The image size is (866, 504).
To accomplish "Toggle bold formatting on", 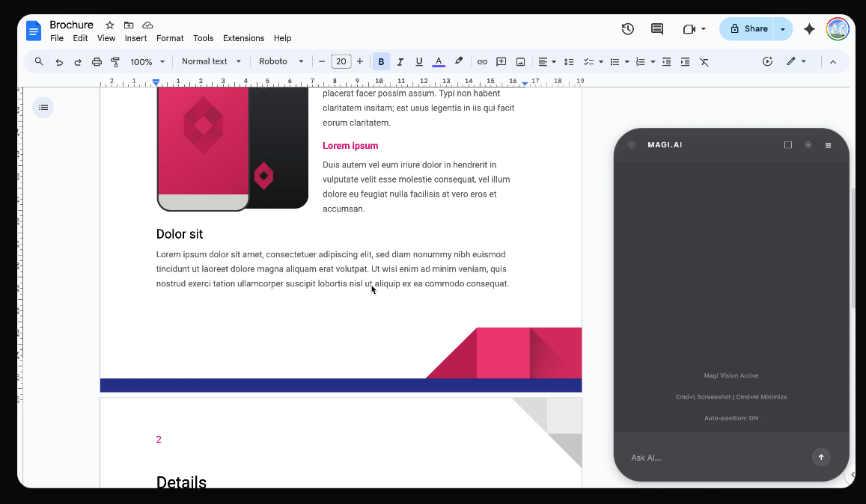I will pos(381,61).
